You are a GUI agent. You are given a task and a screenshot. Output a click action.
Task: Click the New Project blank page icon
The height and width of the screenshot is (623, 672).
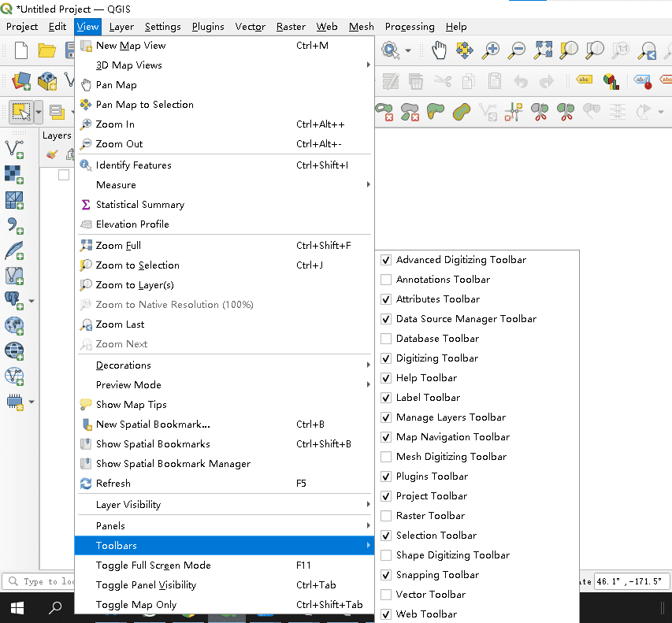point(21,50)
